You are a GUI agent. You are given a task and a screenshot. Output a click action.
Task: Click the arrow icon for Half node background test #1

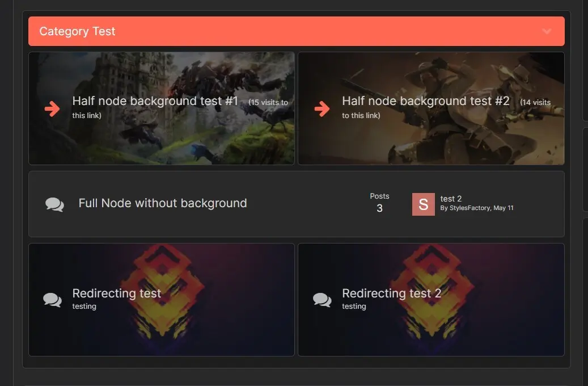pos(52,108)
